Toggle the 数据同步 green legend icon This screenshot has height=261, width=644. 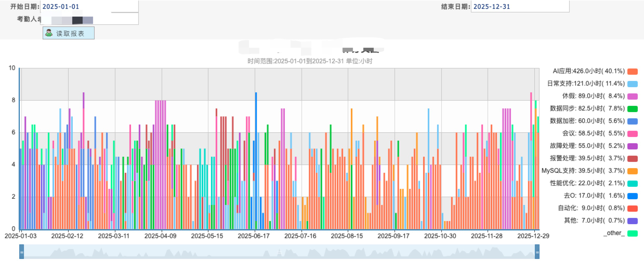click(x=632, y=108)
